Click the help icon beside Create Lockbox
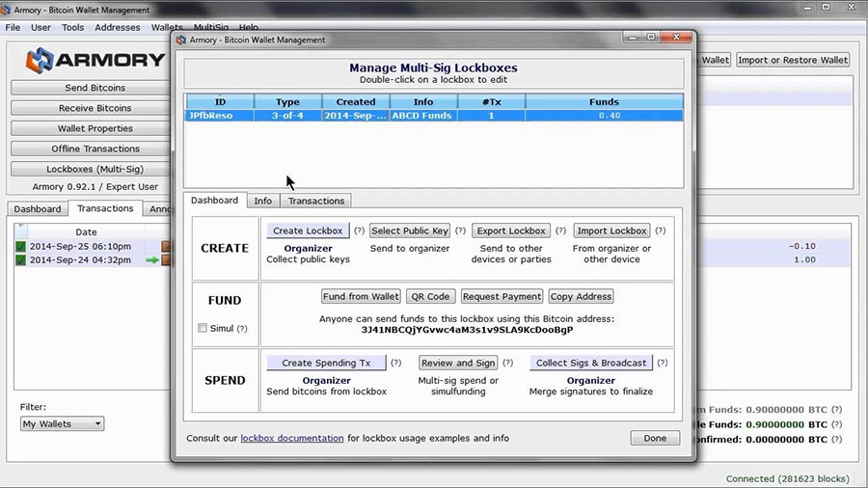The image size is (868, 488). (359, 231)
